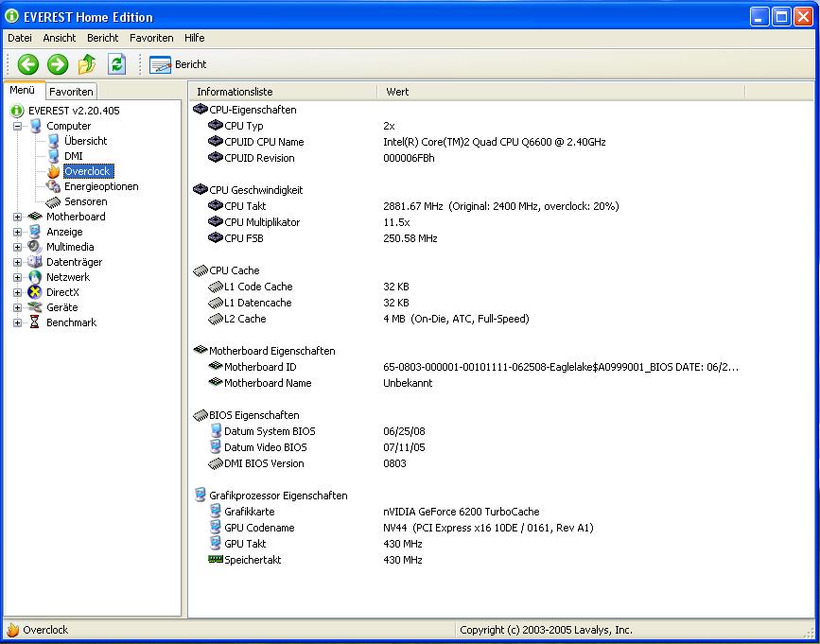Select the CPU Takt row label
This screenshot has width=820, height=644.
click(245, 206)
